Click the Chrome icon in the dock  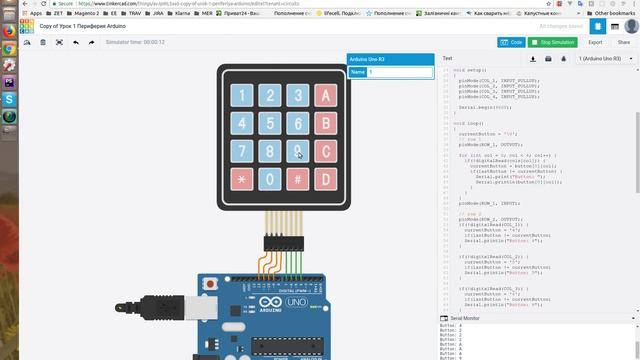pos(9,49)
